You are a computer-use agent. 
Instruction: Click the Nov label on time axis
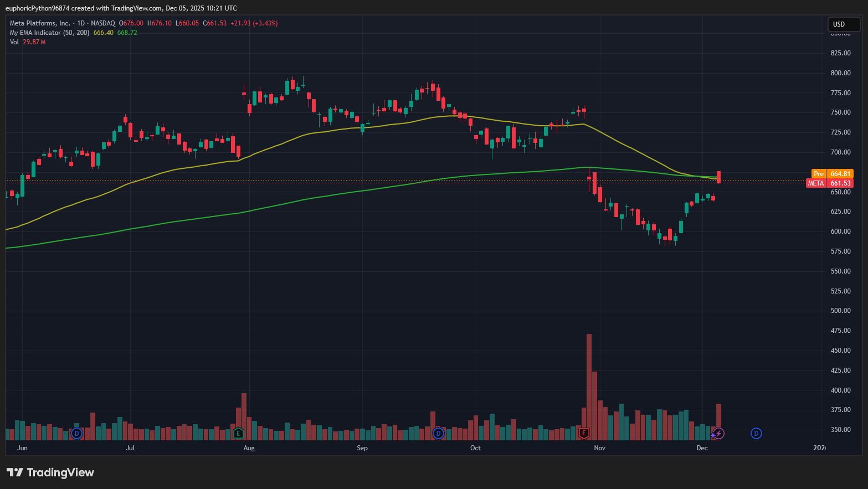[x=599, y=448]
